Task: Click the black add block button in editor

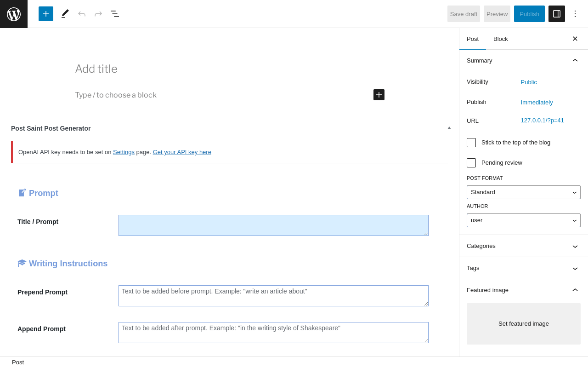Action: [379, 95]
